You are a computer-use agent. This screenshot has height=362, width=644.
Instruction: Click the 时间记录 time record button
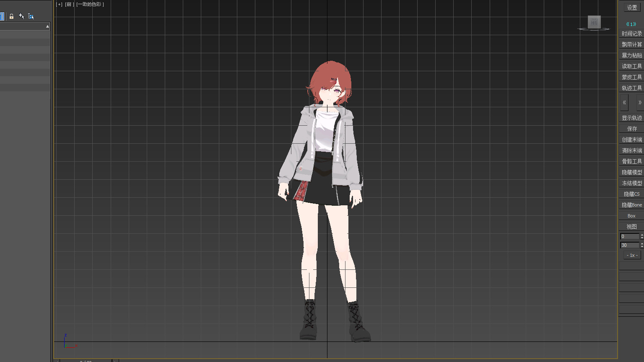pos(631,34)
